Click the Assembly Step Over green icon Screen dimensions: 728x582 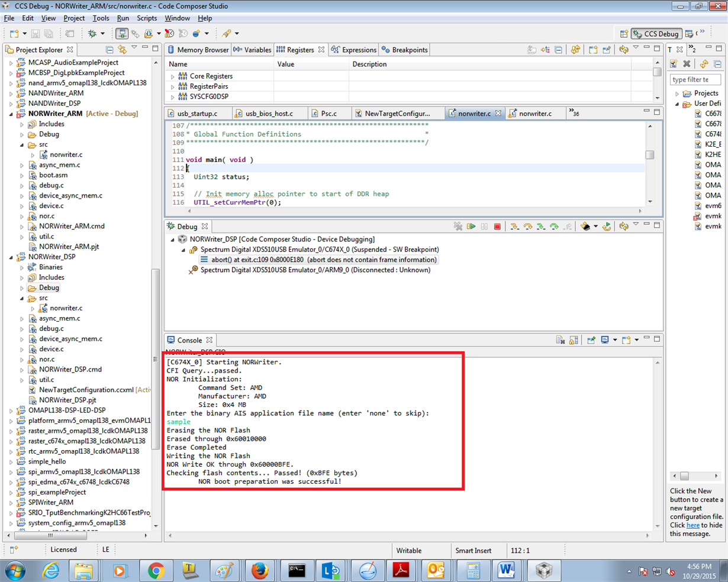coord(554,227)
